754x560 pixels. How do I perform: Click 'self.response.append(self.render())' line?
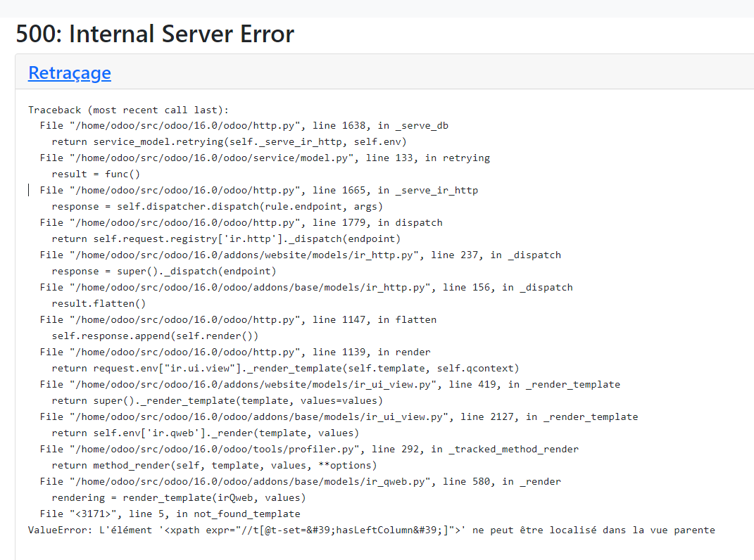tap(155, 336)
